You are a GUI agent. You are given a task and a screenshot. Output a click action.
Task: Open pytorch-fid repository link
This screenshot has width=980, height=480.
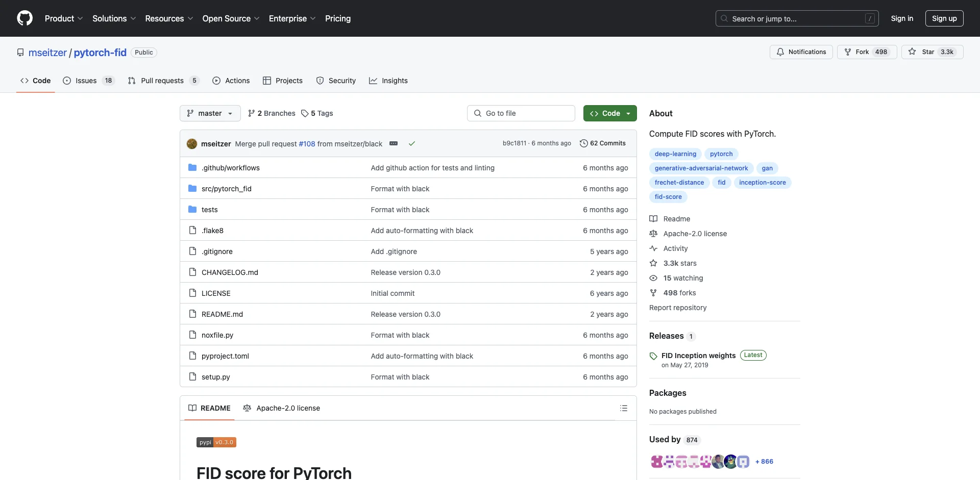[100, 53]
